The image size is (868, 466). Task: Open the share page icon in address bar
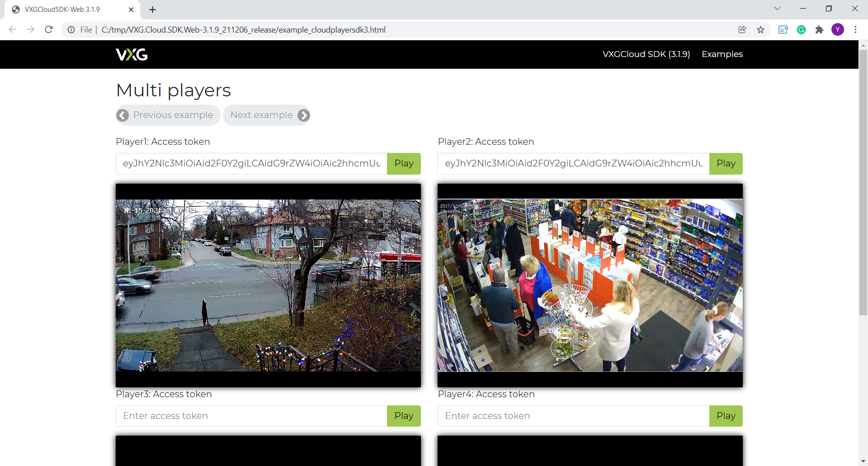point(742,30)
